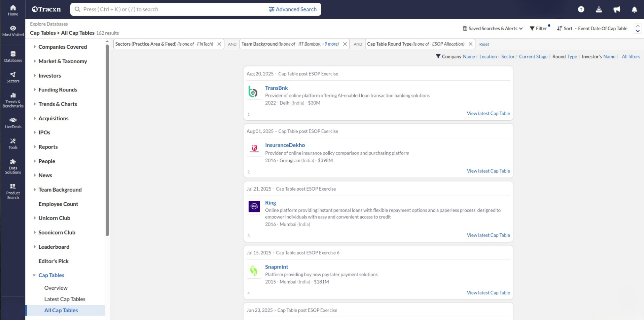Open Saved Searches & Alerts dropdown
The image size is (644, 320).
click(x=492, y=29)
